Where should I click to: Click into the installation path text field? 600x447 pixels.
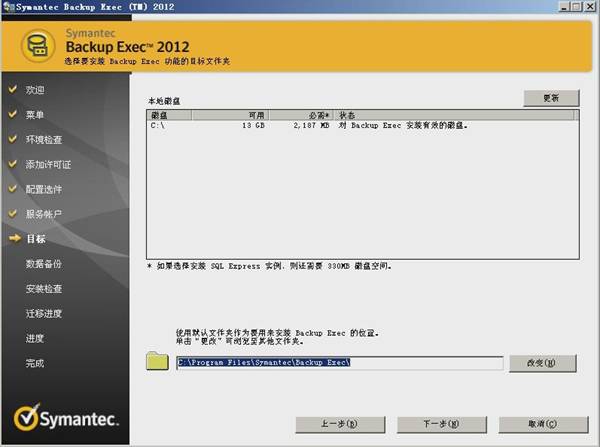click(x=340, y=362)
